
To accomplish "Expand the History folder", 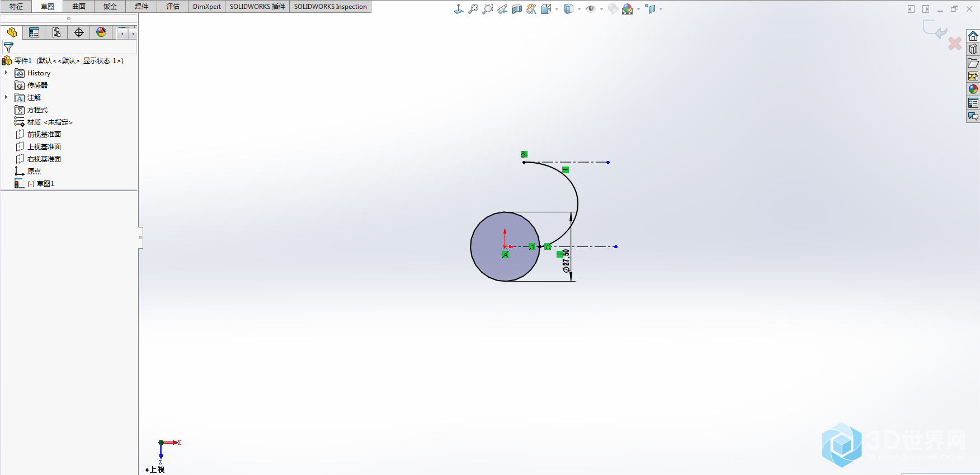I will (6, 73).
